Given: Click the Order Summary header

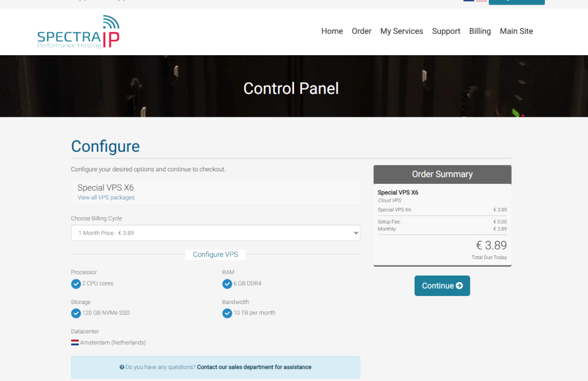Looking at the screenshot, I should 442,174.
